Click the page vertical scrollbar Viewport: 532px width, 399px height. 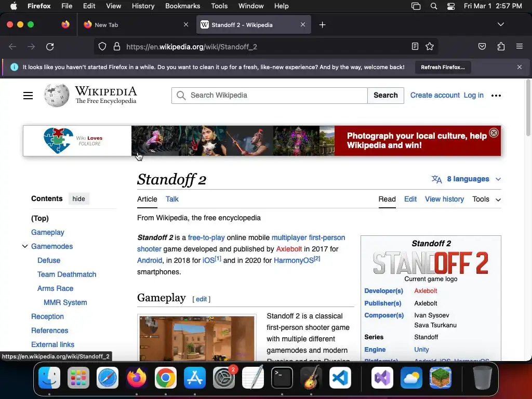[x=528, y=108]
